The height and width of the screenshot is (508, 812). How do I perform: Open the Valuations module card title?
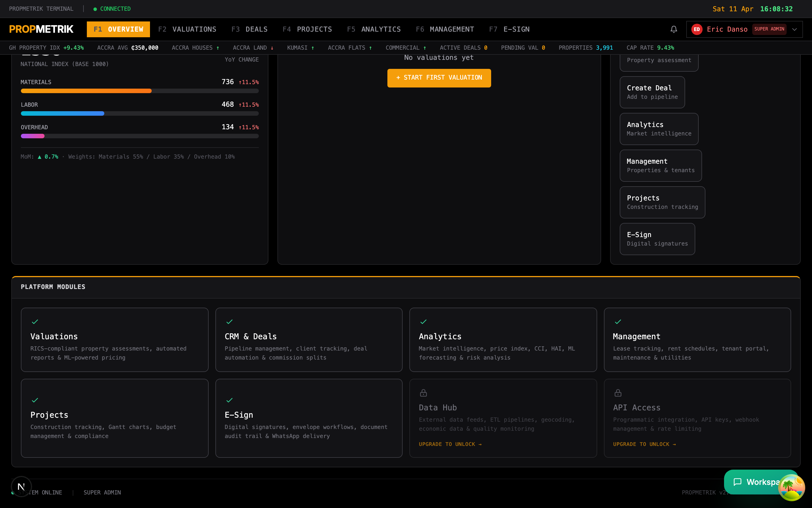[x=54, y=336]
